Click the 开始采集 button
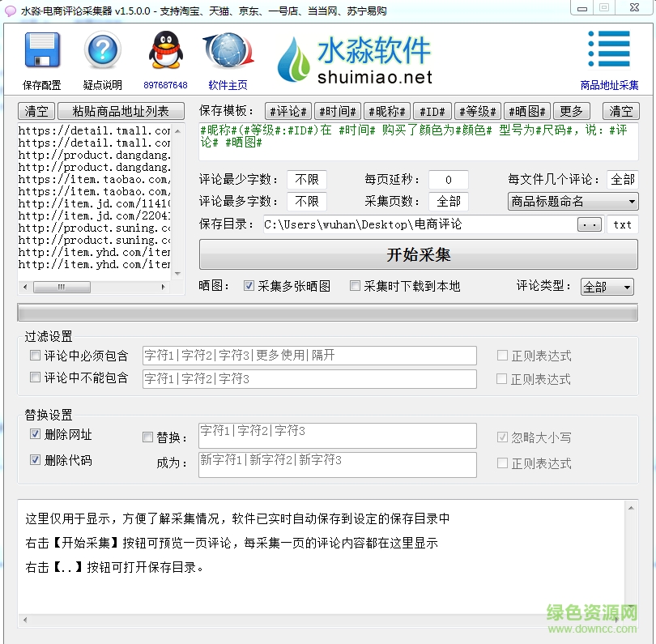The height and width of the screenshot is (644, 656). 415,256
